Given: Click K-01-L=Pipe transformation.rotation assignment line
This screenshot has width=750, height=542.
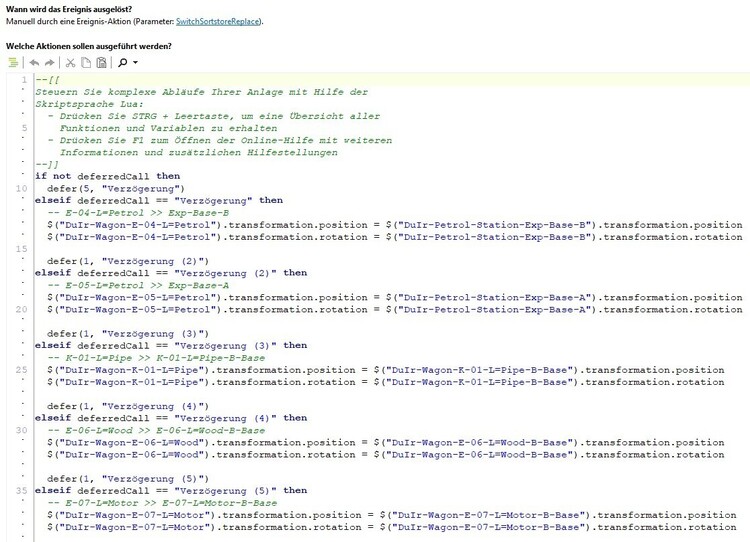Looking at the screenshot, I should coord(386,382).
